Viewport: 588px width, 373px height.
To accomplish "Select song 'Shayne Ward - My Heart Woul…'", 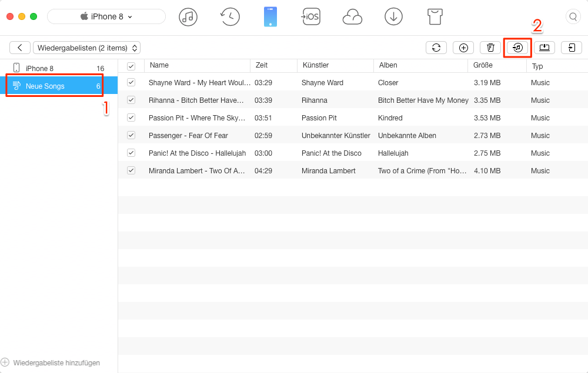I will [x=199, y=83].
